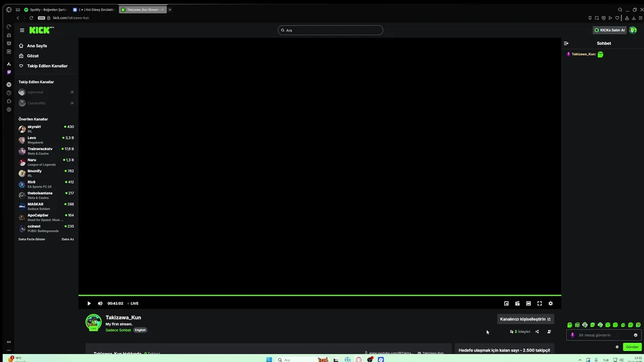The height and width of the screenshot is (362, 644).
Task: Open a new browser tab
Action: pos(170,10)
